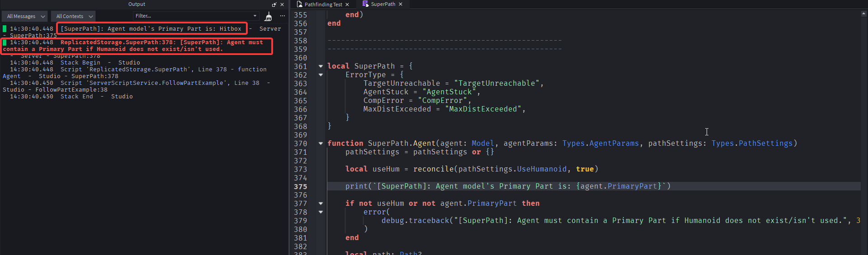Click the TargetUnreachable entry on line 363
Viewport: 868px width, 255px height.
(x=453, y=83)
